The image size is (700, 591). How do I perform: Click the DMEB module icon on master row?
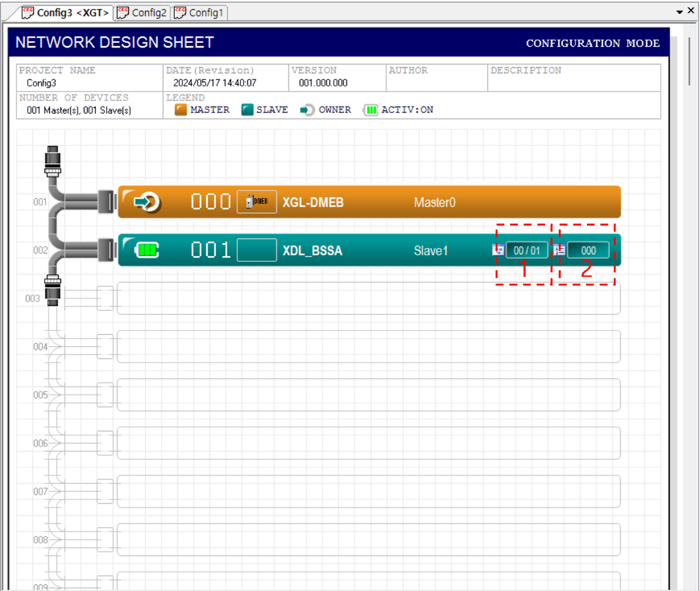(257, 202)
